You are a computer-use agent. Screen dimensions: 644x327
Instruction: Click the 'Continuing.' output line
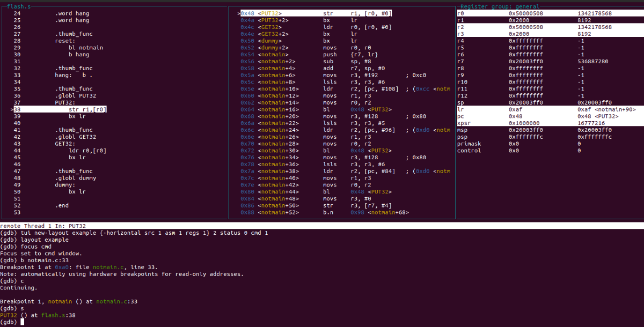pos(19,288)
